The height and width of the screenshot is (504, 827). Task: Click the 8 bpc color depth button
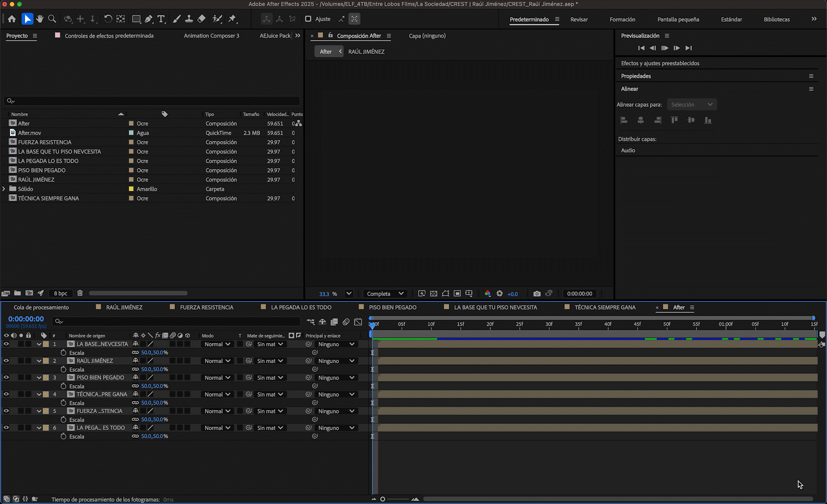[x=60, y=293]
